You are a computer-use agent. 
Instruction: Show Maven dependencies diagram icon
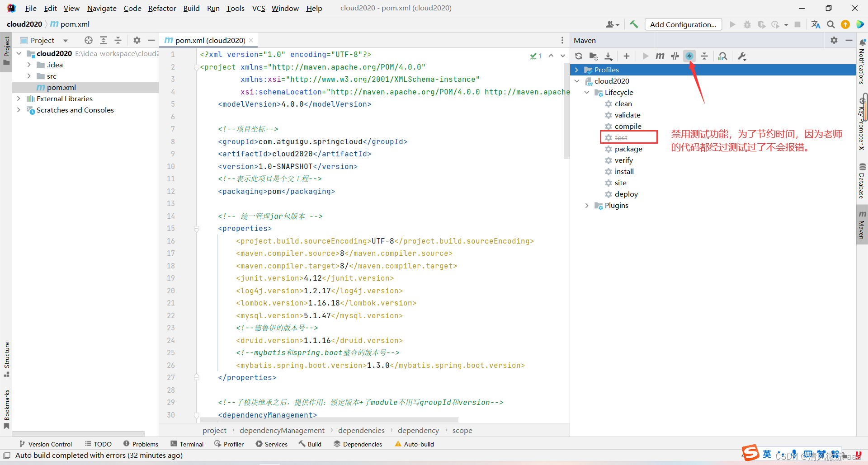[723, 56]
